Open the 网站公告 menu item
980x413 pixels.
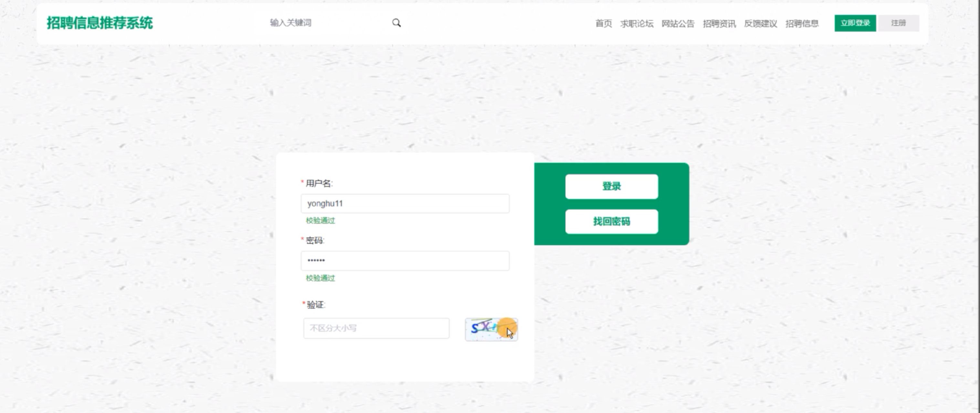[678, 24]
